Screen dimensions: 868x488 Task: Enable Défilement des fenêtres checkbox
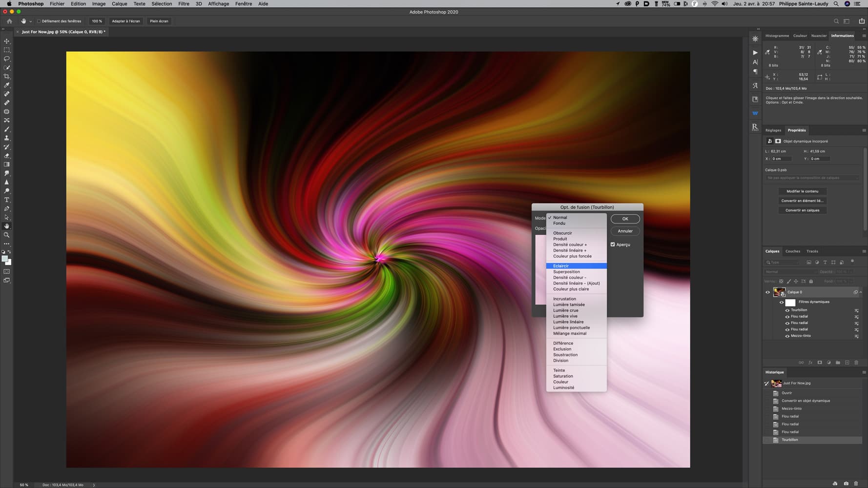[x=39, y=21]
